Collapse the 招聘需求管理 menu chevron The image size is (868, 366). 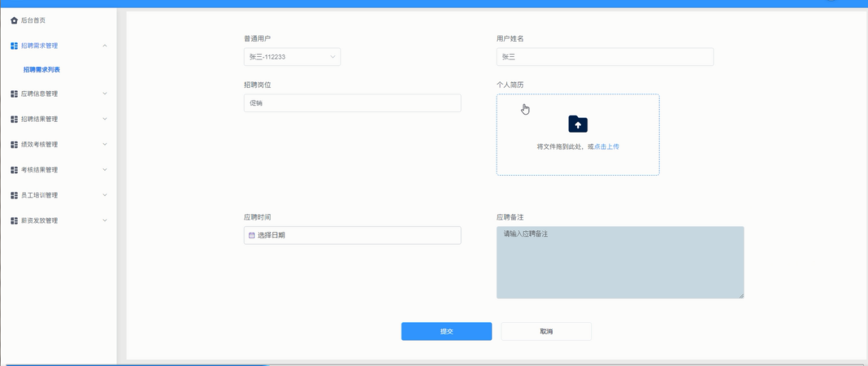coord(105,46)
